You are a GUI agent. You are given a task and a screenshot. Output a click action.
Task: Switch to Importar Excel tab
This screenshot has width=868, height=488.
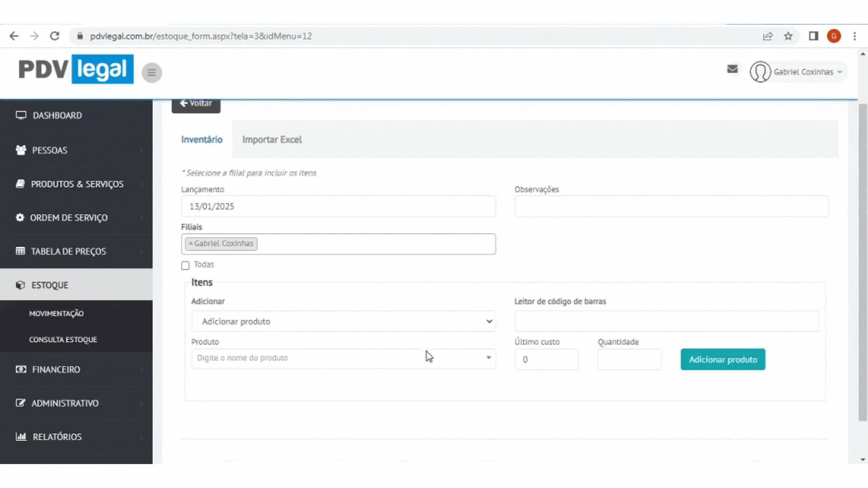[x=272, y=140]
